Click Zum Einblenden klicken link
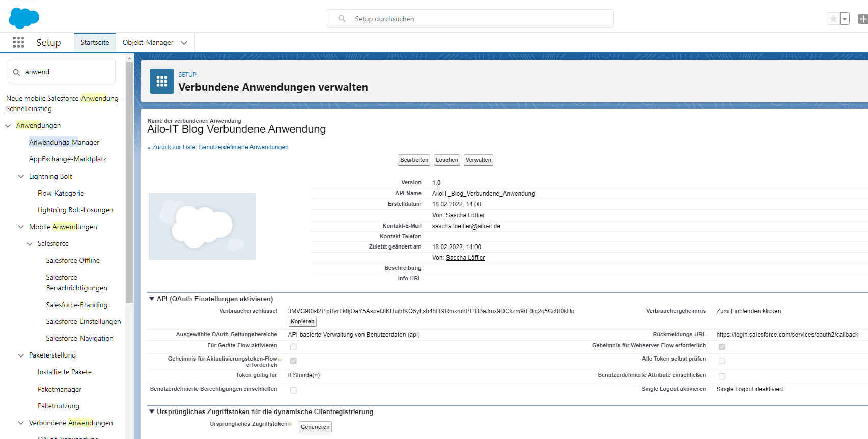 [x=748, y=311]
